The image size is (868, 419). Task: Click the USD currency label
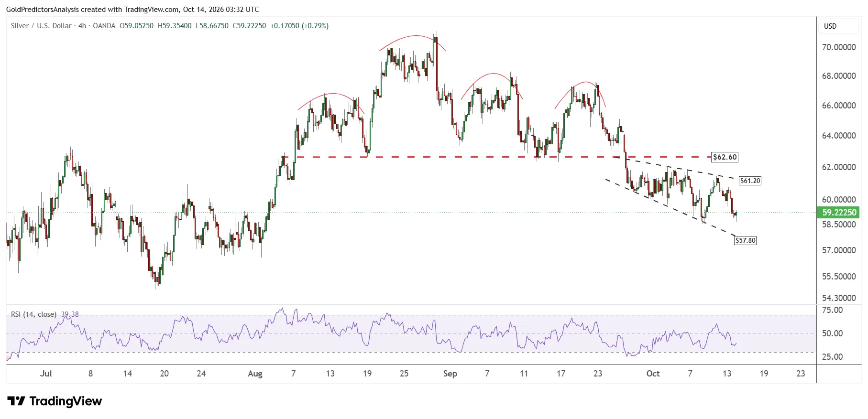tap(830, 26)
